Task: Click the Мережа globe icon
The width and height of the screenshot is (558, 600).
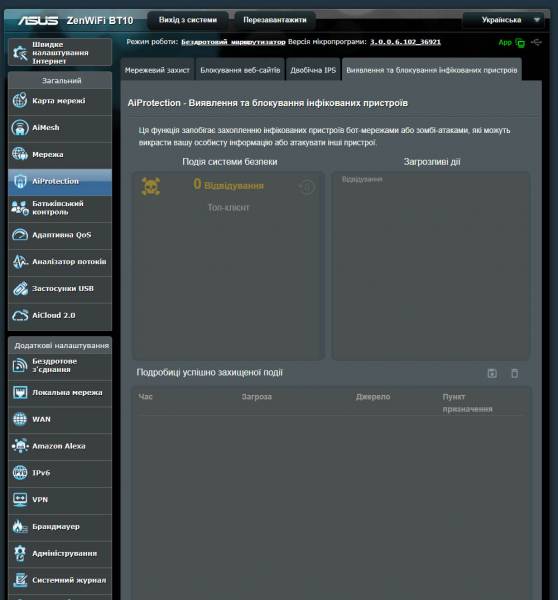Action: (20, 154)
